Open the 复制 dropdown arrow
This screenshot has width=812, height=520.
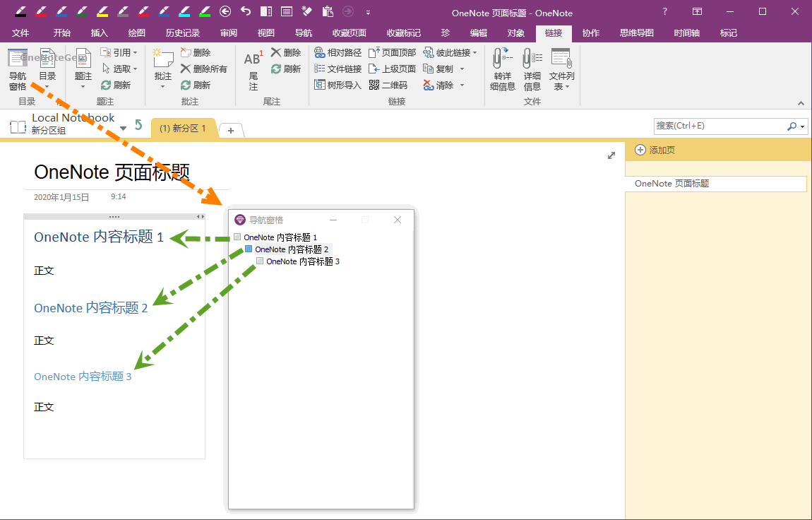[462, 69]
